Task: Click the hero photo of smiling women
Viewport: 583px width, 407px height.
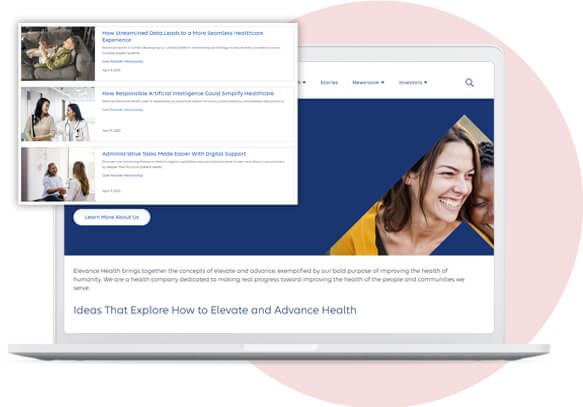Action: 413,186
